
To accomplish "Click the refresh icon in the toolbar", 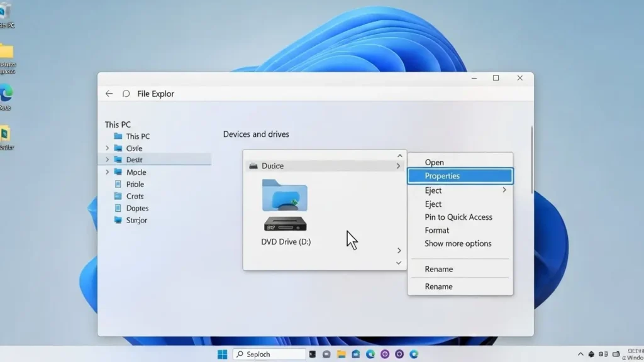I will tap(126, 93).
